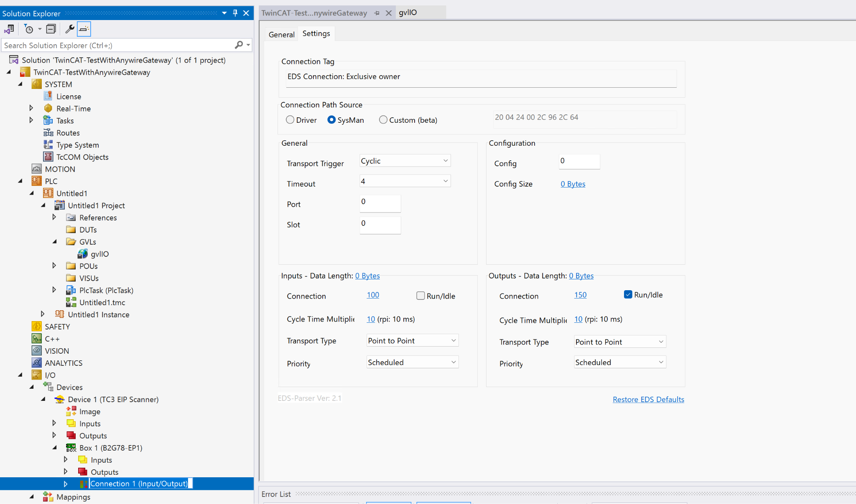Uncheck the Outputs Run/Idle checkbox
The width and height of the screenshot is (856, 504).
[628, 294]
